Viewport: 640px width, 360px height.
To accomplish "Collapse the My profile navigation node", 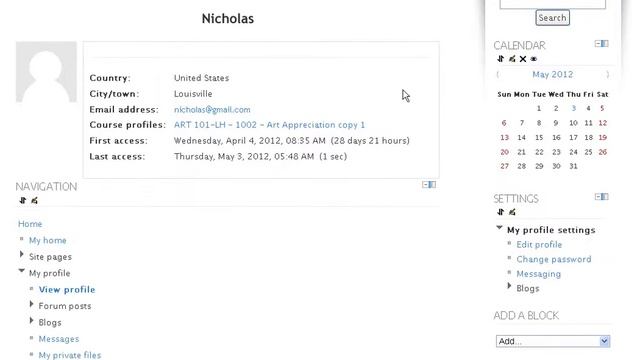I will [x=21, y=271].
